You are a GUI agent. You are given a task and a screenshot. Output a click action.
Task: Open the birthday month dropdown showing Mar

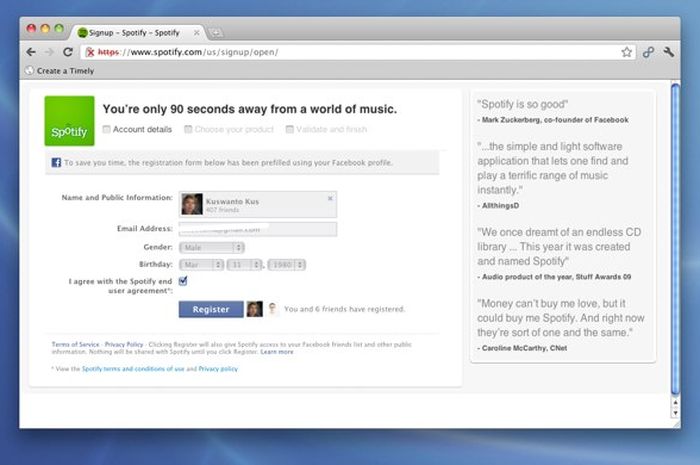pyautogui.click(x=201, y=265)
